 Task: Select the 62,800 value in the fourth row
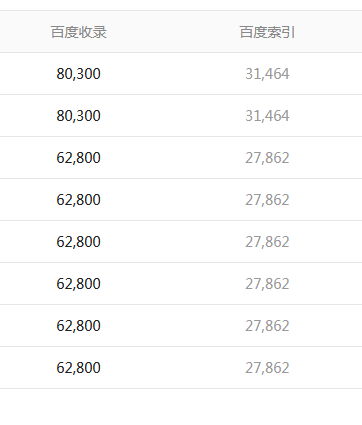[78, 200]
